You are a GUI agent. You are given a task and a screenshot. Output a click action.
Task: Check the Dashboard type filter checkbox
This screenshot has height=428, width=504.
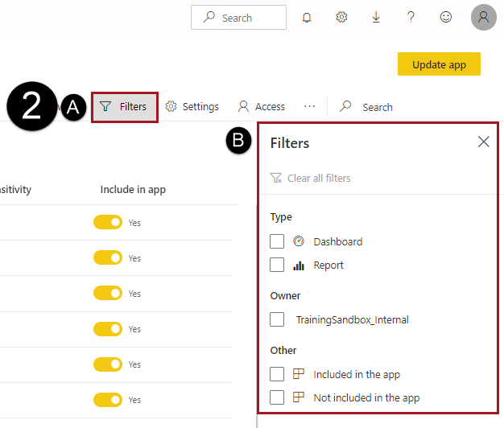pyautogui.click(x=277, y=241)
